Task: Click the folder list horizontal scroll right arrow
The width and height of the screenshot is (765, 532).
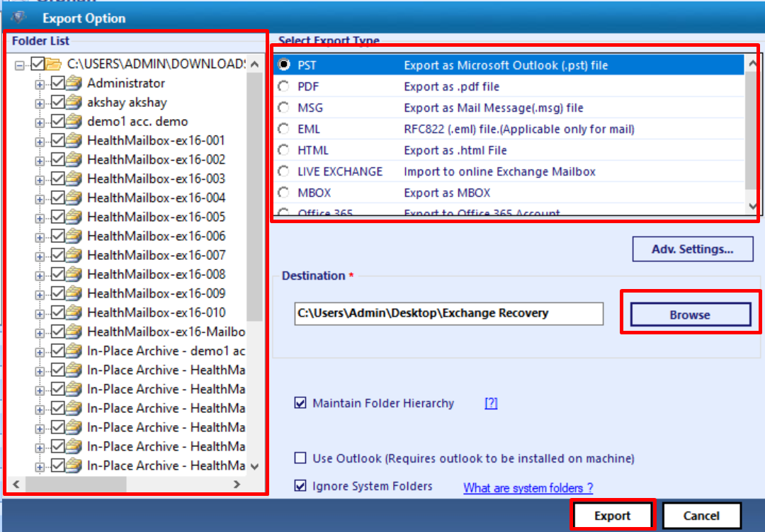Action: pyautogui.click(x=237, y=484)
